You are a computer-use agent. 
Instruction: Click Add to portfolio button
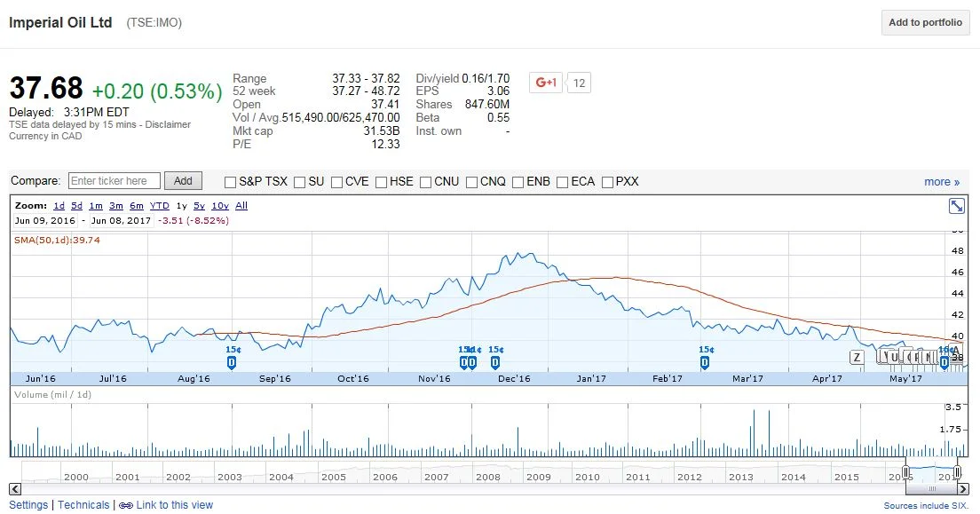point(925,22)
